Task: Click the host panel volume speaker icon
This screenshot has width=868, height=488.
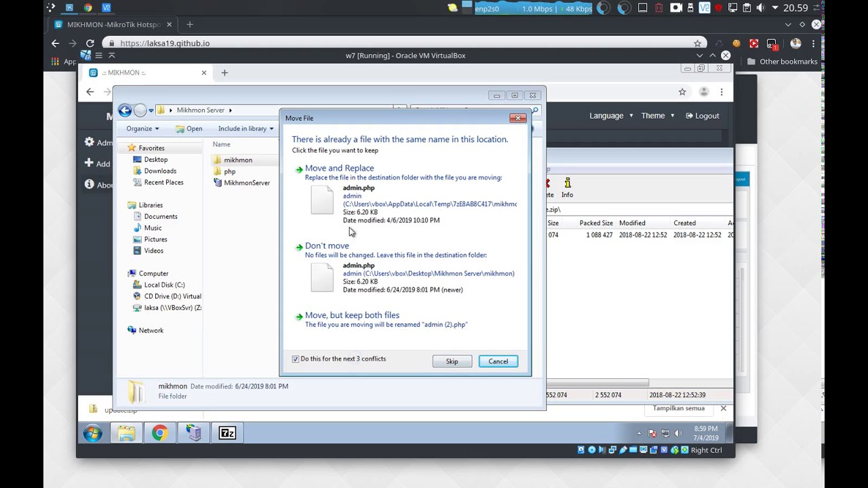Action: click(x=760, y=8)
